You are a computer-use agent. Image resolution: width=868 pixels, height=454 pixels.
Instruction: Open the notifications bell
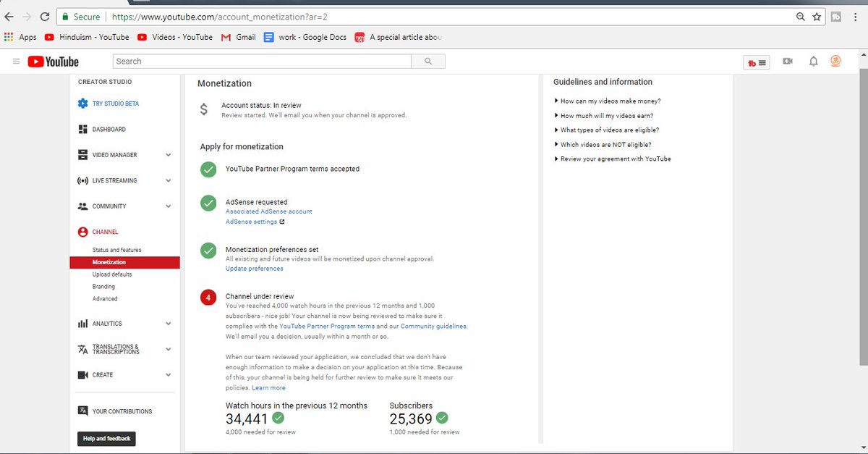click(813, 62)
